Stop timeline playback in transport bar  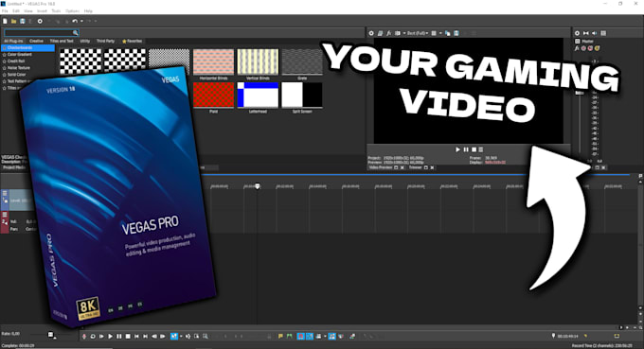128,337
